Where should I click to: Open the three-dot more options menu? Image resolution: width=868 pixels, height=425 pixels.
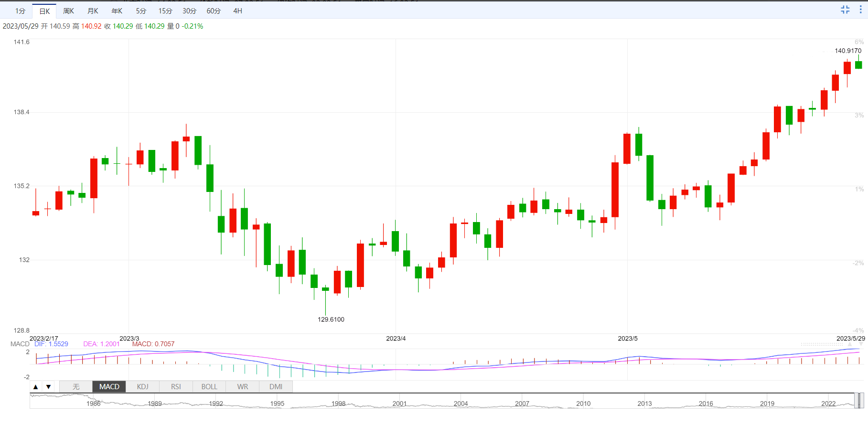point(860,10)
